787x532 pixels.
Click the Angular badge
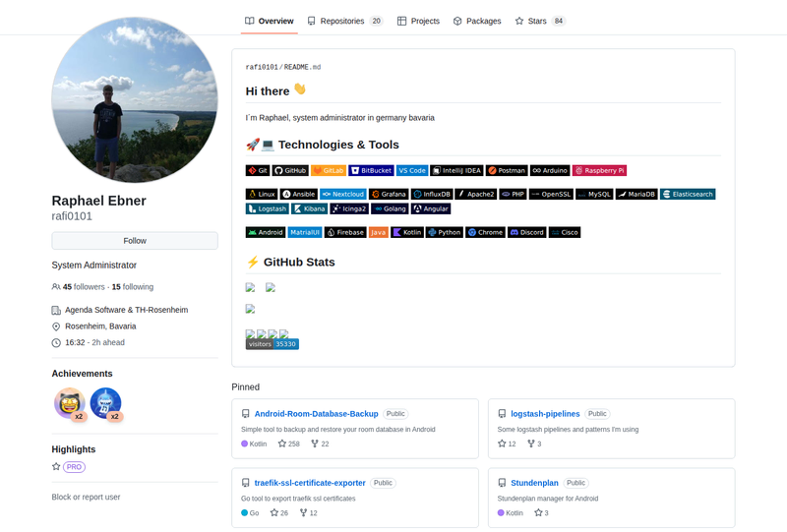(x=431, y=208)
